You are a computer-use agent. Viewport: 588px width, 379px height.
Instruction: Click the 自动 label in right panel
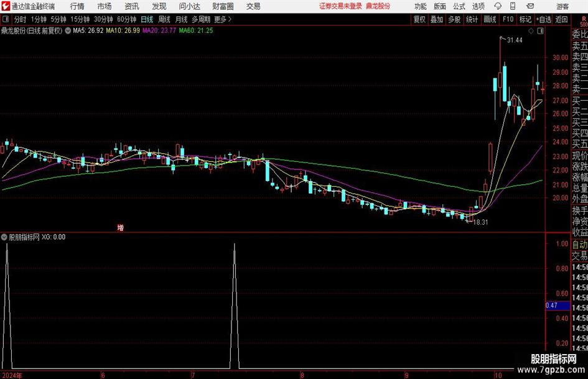point(580,245)
